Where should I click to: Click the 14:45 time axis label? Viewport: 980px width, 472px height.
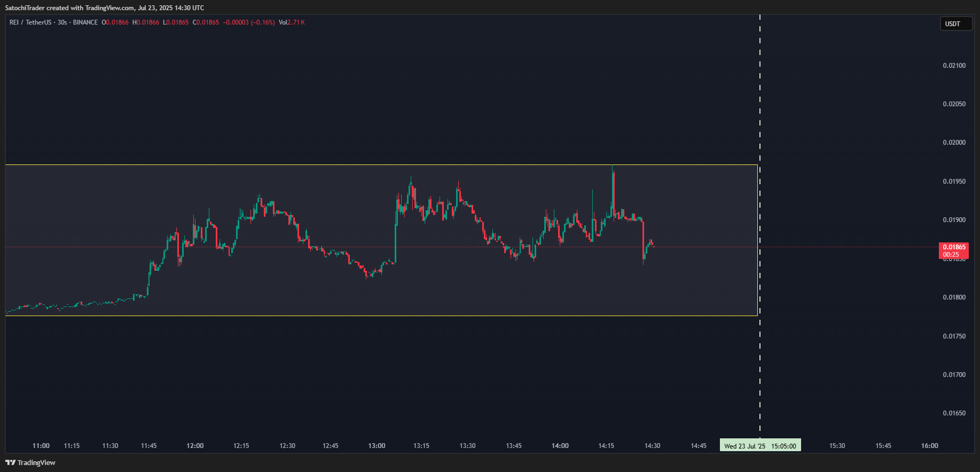click(699, 446)
